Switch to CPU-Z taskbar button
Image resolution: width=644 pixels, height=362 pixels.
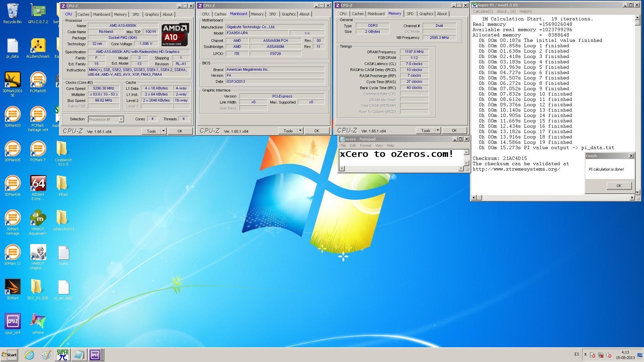click(x=95, y=355)
